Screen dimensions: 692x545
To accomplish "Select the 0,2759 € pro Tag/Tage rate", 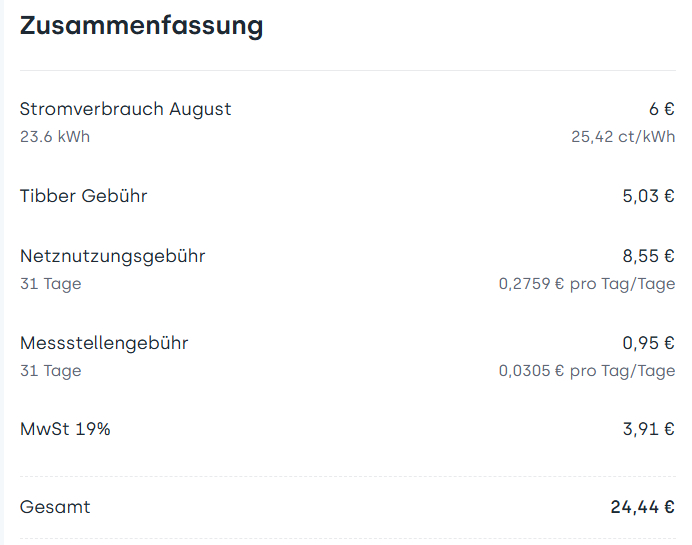I will point(587,284).
